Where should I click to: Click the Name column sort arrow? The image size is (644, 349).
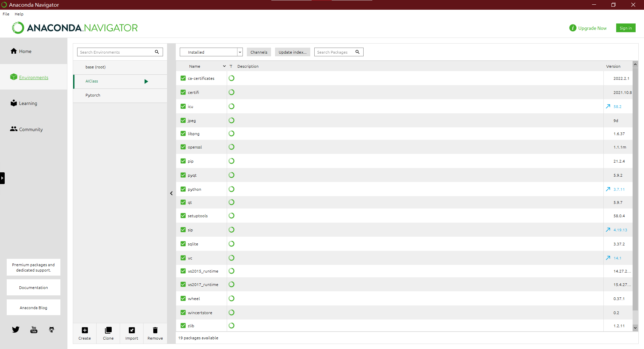[224, 66]
